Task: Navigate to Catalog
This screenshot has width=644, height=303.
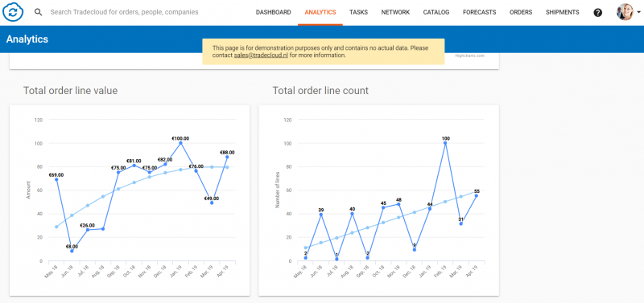Action: click(436, 12)
